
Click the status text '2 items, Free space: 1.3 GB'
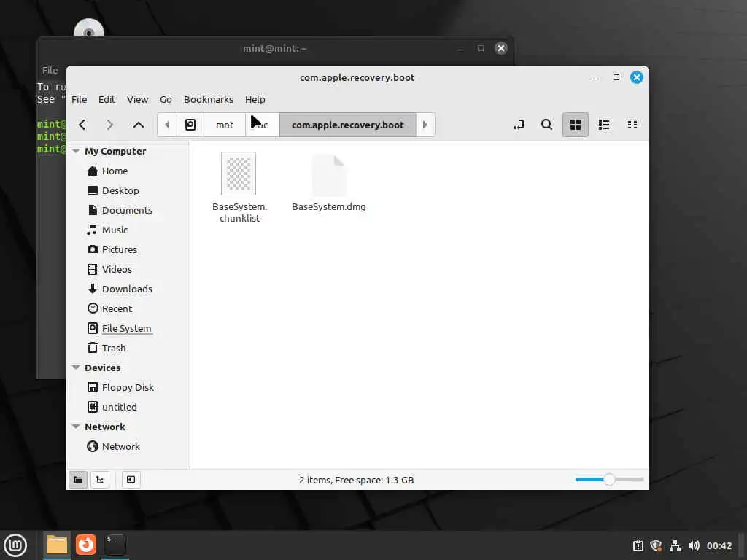(356, 480)
